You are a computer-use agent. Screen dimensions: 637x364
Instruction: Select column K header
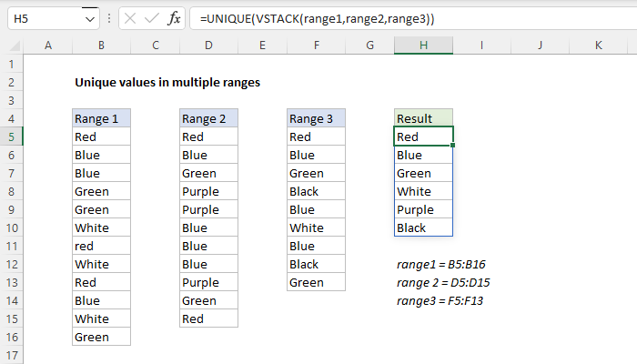(x=598, y=45)
